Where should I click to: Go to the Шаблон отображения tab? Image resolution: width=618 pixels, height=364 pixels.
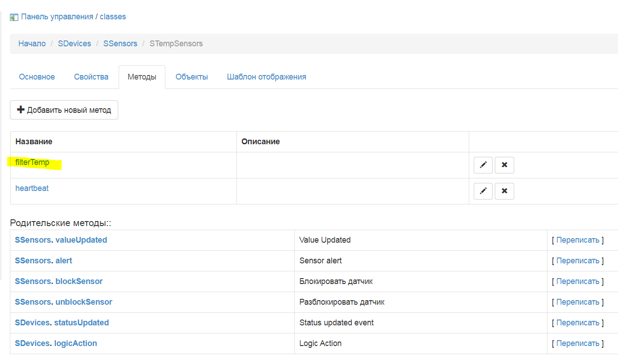point(267,77)
